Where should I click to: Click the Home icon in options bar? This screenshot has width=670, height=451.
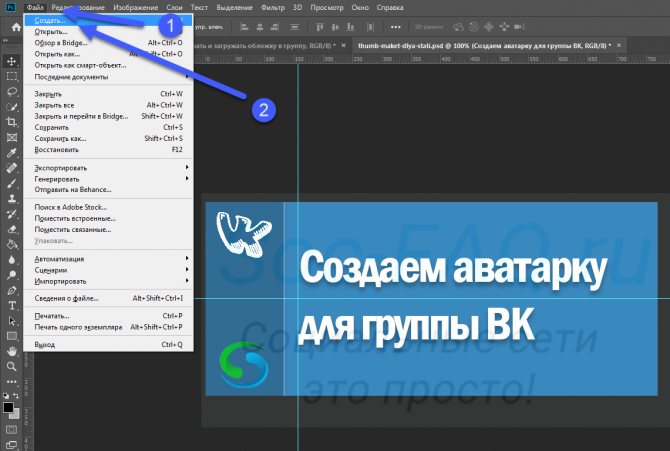coord(16,27)
